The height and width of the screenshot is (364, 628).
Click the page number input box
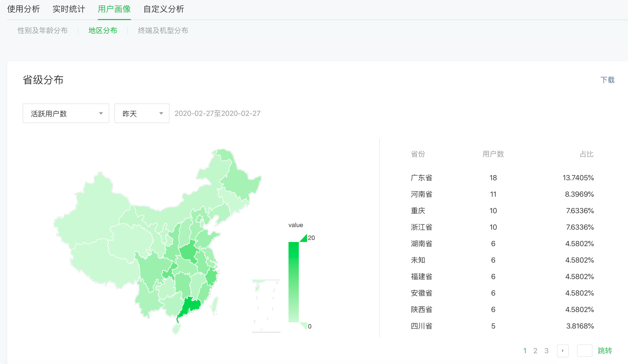tap(584, 351)
